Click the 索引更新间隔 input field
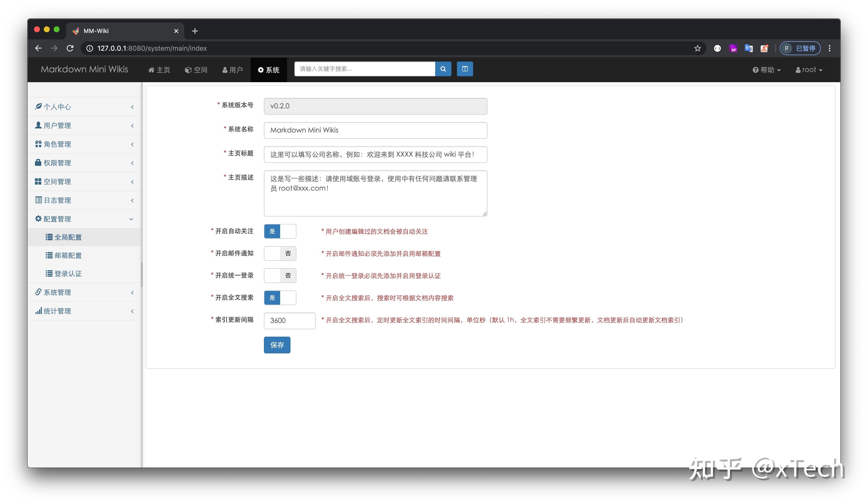This screenshot has height=504, width=868. coord(289,320)
